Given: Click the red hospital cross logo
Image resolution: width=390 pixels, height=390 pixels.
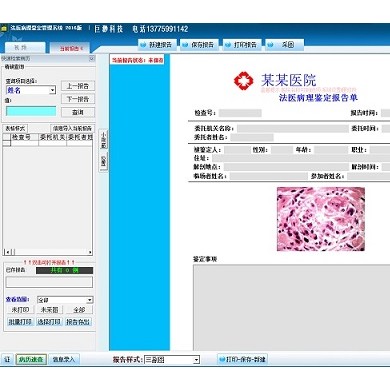Looking at the screenshot, I should [244, 80].
